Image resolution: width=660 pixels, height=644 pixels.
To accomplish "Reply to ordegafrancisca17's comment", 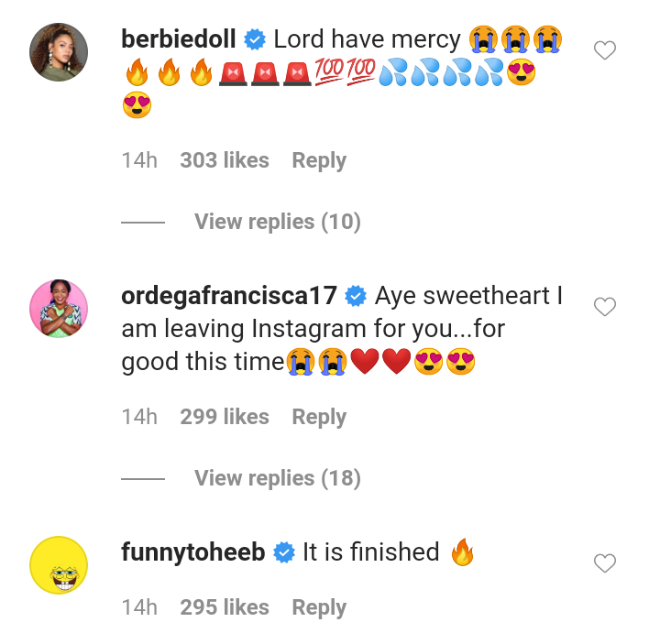I will pos(319,417).
